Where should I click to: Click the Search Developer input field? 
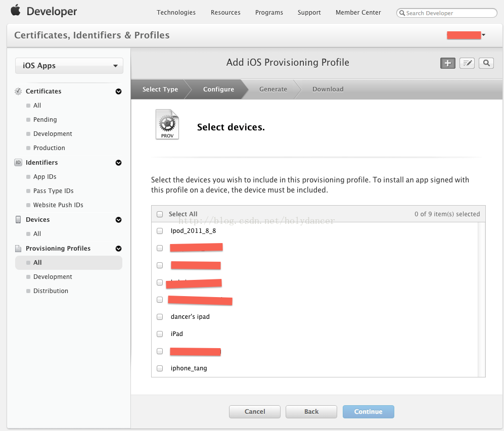coord(447,13)
